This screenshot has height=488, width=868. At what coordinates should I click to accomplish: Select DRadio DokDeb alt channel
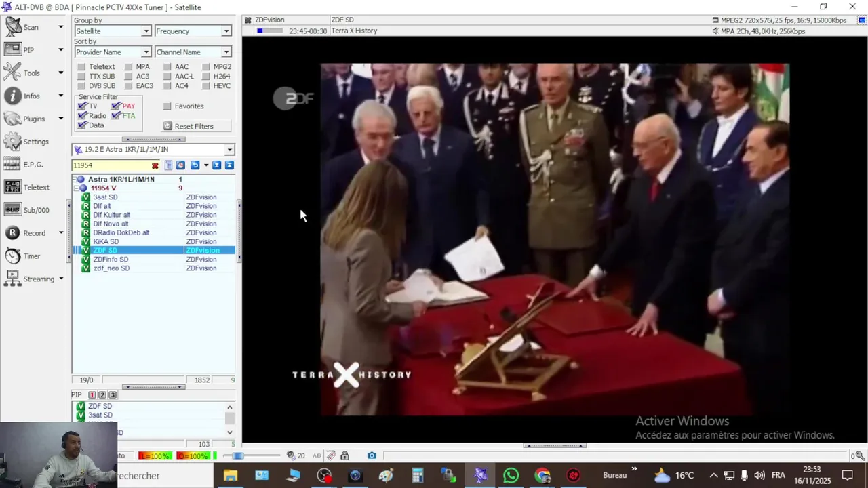[121, 232]
